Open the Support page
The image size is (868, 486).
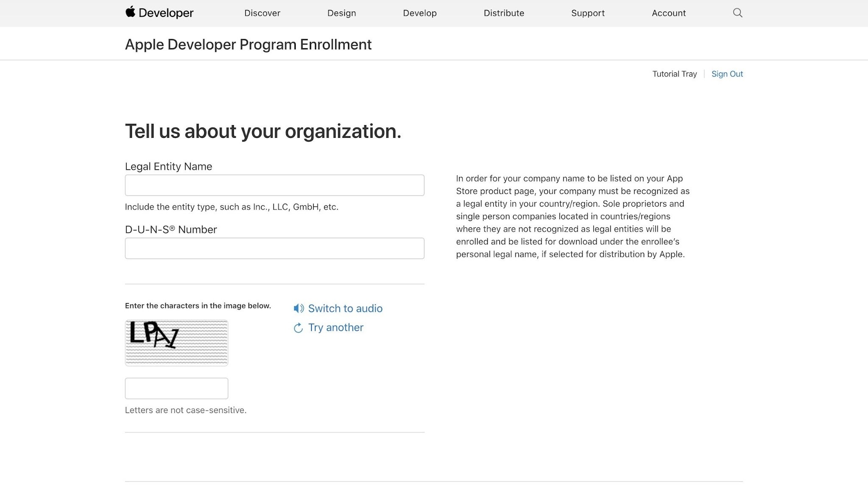(x=588, y=13)
